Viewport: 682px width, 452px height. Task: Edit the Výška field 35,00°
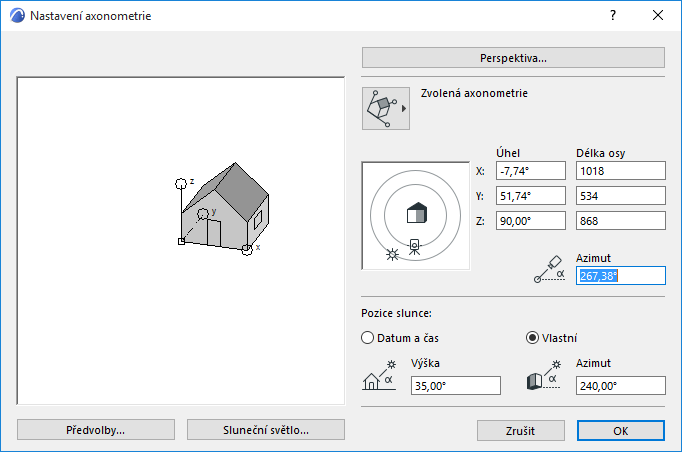[455, 386]
